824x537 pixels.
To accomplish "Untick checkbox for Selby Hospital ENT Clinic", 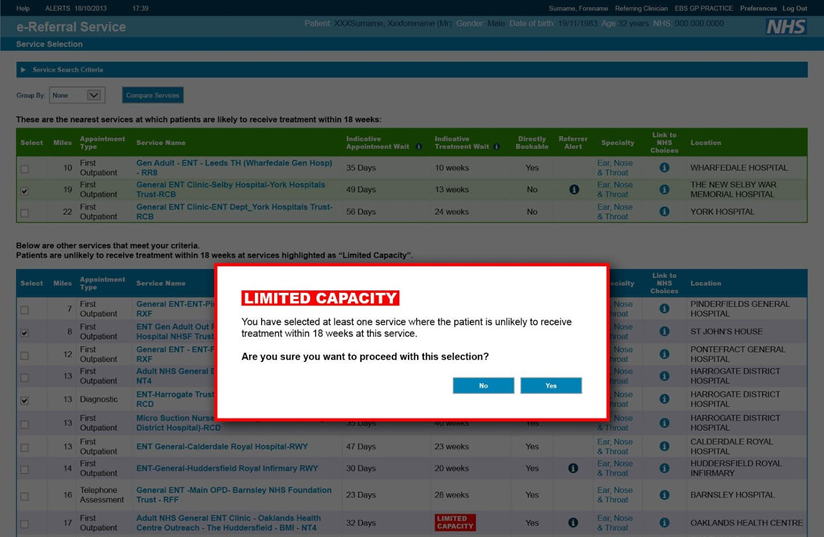I will (25, 191).
